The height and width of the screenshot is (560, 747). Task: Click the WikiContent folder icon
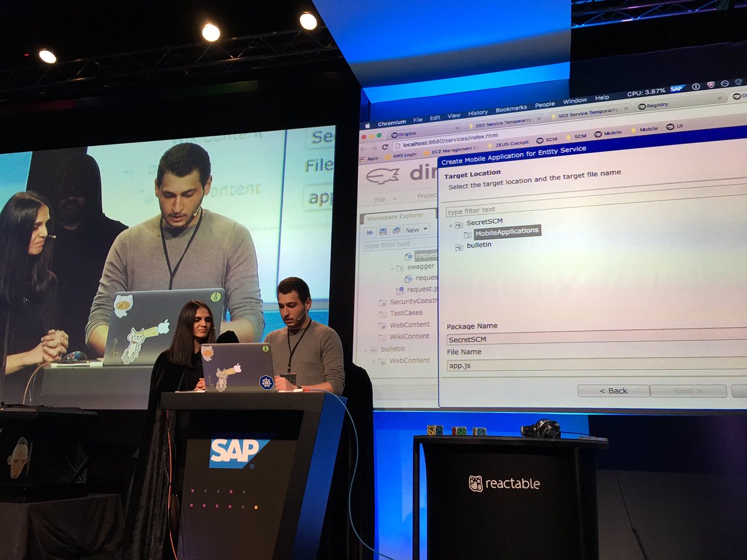pos(383,337)
